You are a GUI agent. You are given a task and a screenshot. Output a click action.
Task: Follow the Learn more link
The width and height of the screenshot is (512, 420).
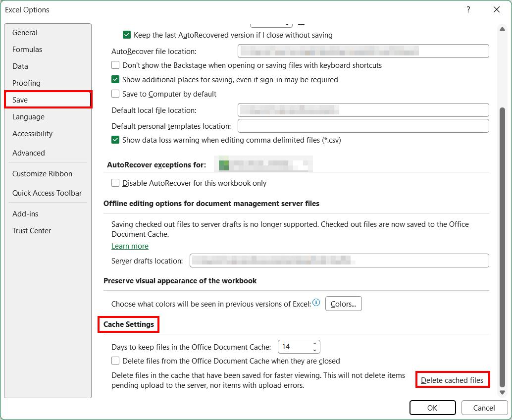click(x=130, y=246)
